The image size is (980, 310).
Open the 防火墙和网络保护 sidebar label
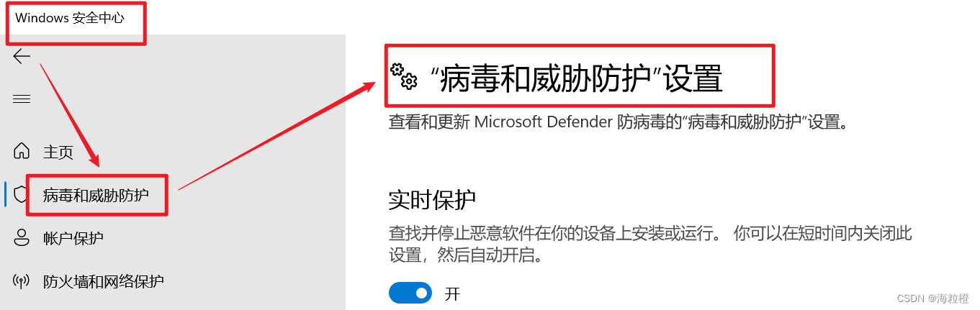tap(104, 281)
